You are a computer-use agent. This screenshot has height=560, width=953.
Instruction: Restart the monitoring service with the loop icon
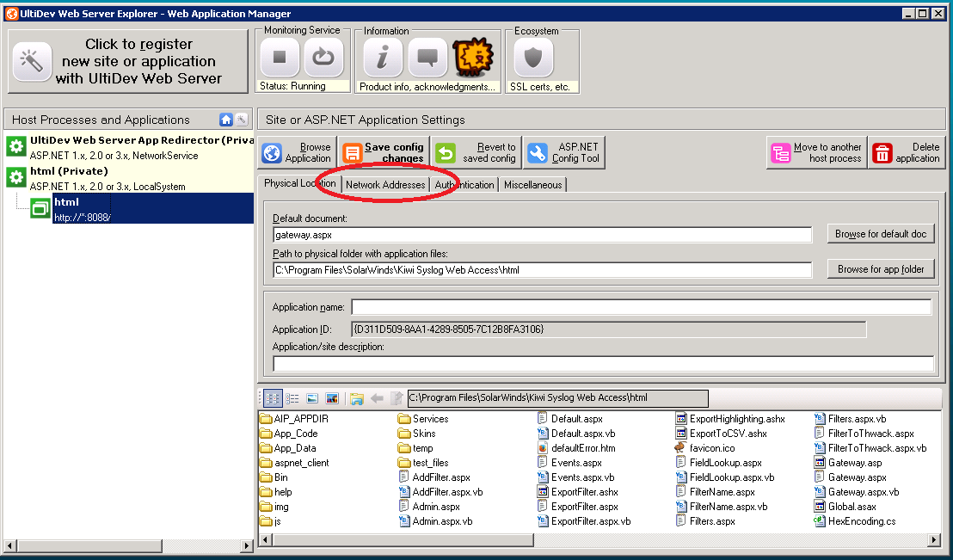[323, 58]
